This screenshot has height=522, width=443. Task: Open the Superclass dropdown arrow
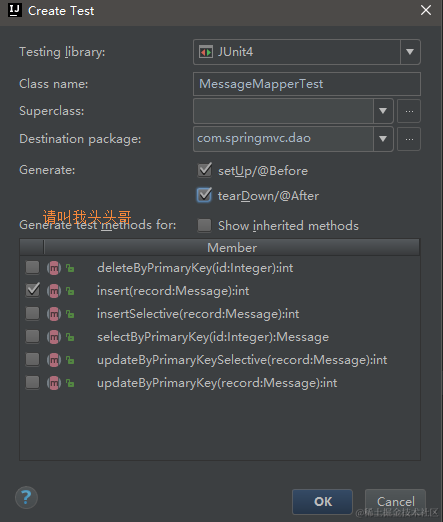click(383, 111)
